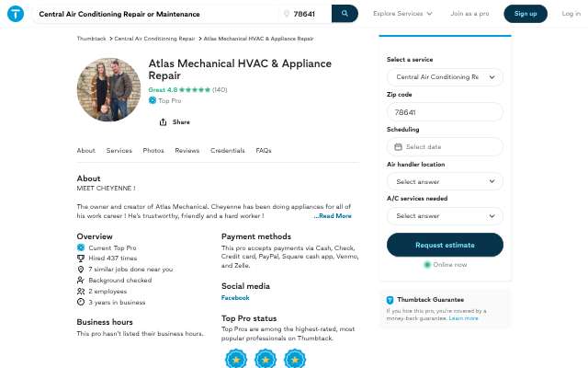
Task: Click the 'MEET CHEYENNE !' text
Action: tap(107, 188)
